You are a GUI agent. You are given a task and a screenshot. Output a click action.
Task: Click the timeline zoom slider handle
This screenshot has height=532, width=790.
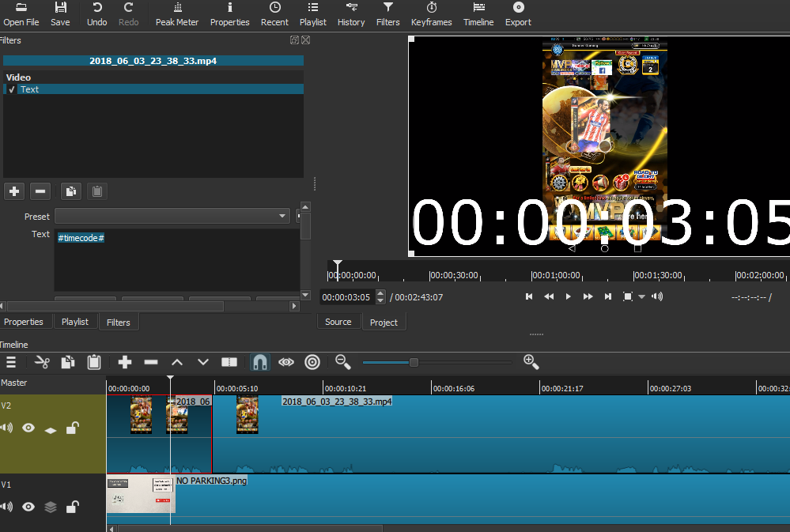coord(414,362)
